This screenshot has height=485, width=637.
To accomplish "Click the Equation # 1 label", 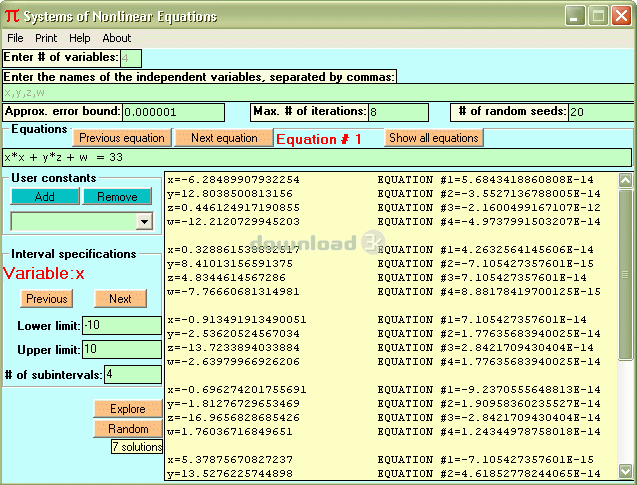I will coord(318,139).
